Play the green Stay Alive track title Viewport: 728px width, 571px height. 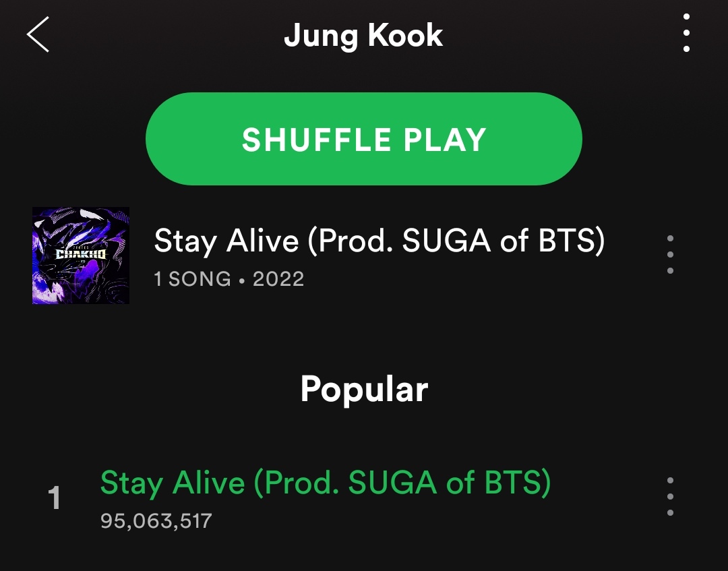tap(326, 483)
